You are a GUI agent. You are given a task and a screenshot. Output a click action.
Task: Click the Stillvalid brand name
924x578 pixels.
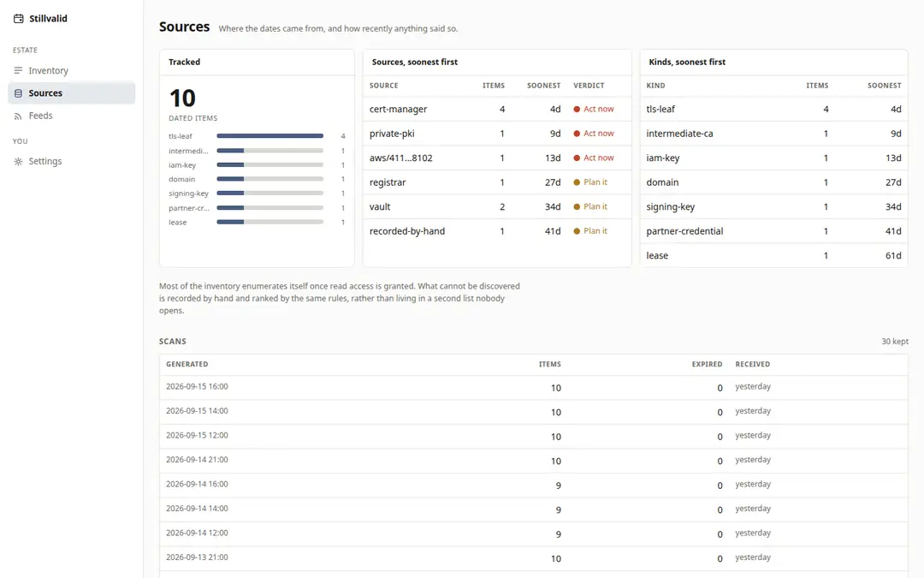pos(48,19)
